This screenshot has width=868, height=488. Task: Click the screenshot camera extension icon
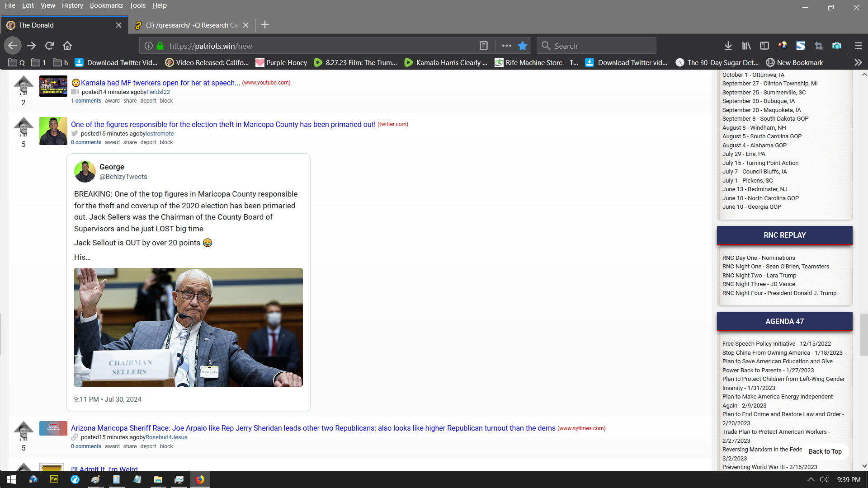tap(837, 46)
